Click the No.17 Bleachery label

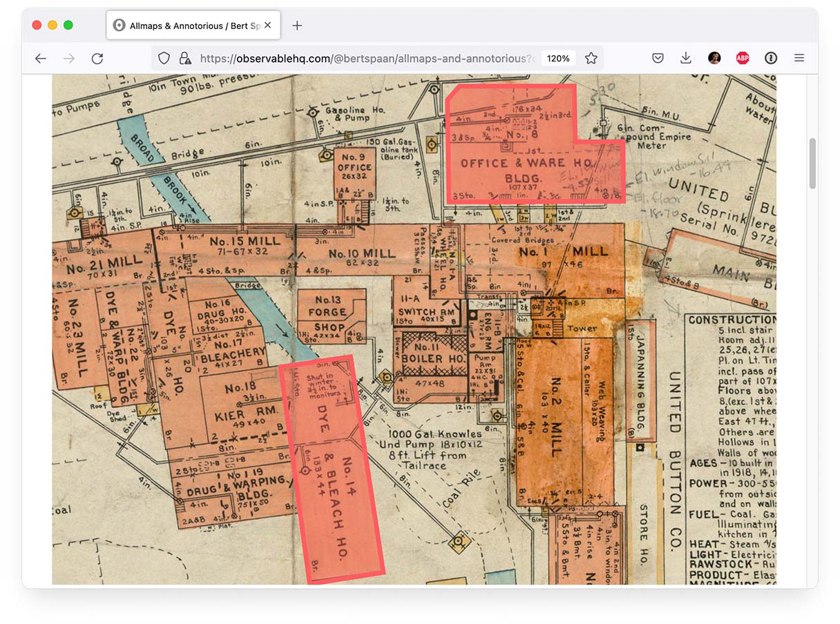[233, 349]
